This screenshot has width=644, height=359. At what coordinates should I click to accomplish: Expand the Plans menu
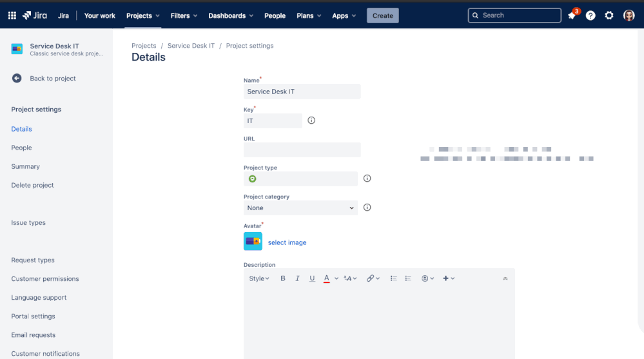309,15
